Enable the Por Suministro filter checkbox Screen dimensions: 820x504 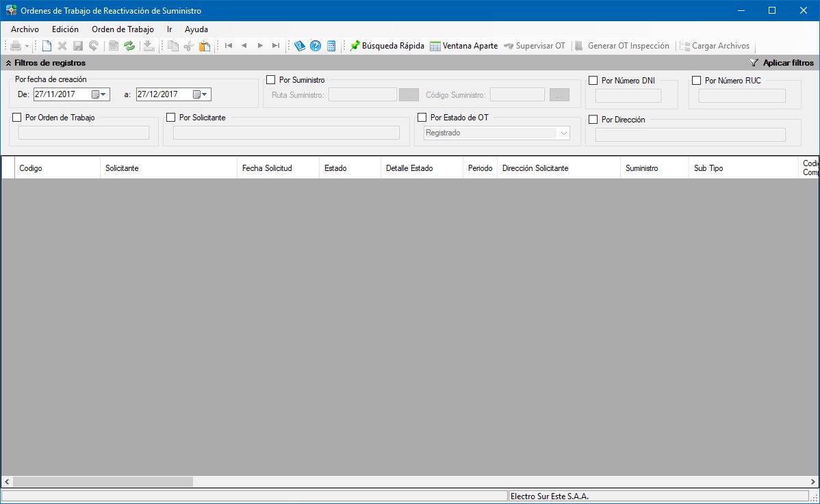[x=271, y=80]
